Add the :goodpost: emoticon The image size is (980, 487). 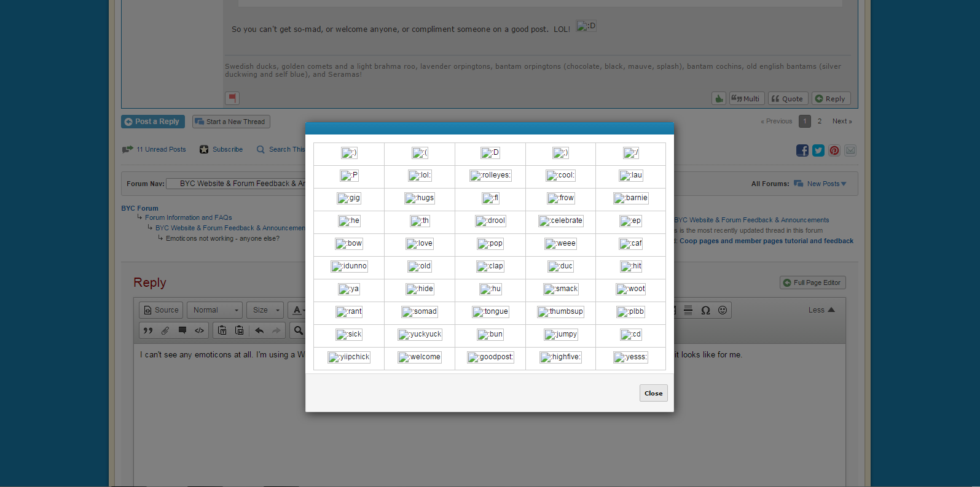coord(490,357)
